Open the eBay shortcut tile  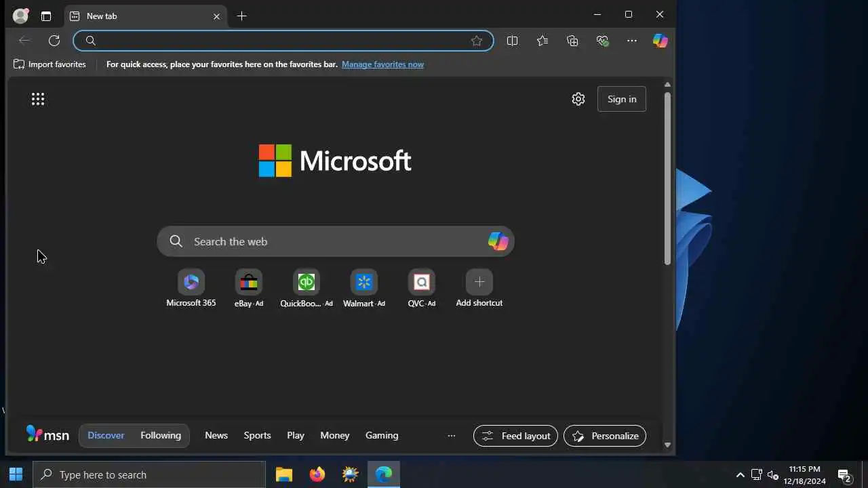click(x=249, y=288)
